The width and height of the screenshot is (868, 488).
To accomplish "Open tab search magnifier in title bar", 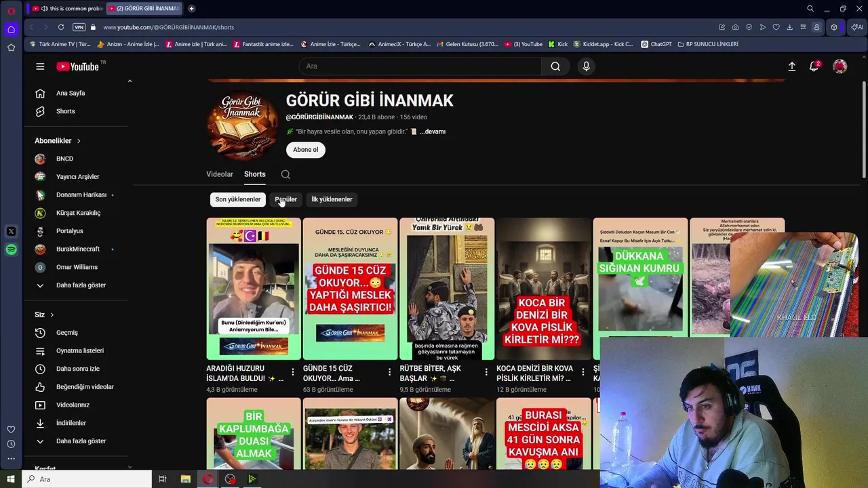I will (810, 9).
